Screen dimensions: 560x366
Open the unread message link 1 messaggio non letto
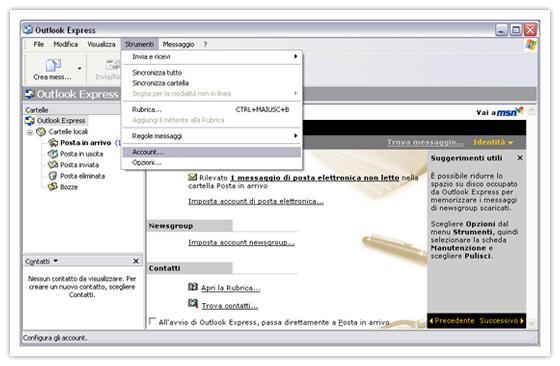tap(315, 177)
